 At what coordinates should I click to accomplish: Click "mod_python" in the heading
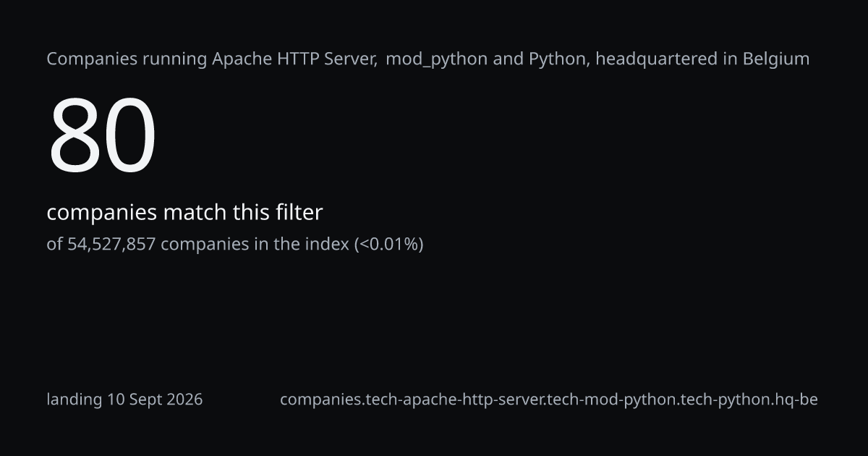(437, 59)
